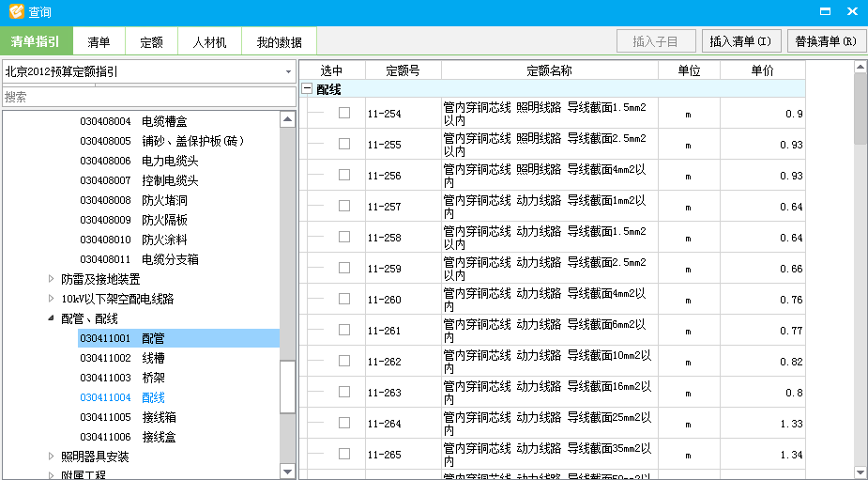
Task: Tick checkbox for quota 11-259
Action: click(344, 268)
